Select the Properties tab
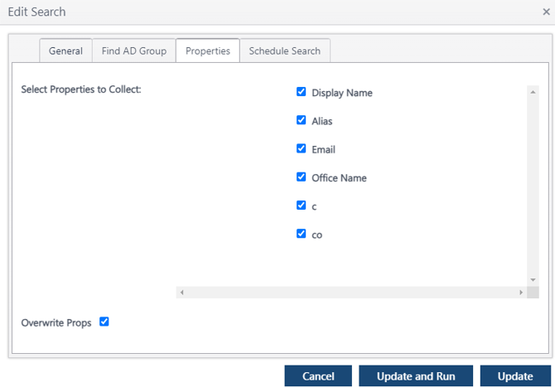This screenshot has height=392, width=555. pyautogui.click(x=208, y=51)
